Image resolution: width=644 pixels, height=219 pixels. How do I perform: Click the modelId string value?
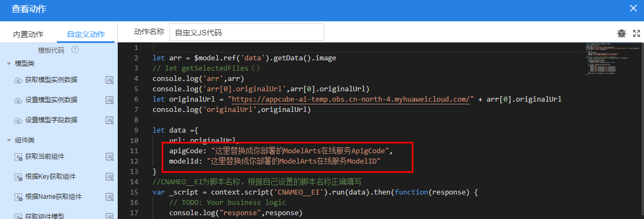pyautogui.click(x=294, y=161)
